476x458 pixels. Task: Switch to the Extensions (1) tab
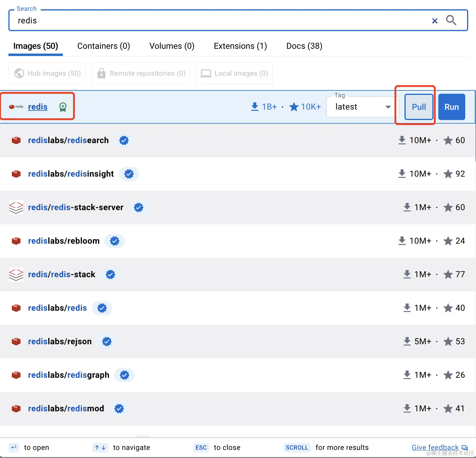240,46
